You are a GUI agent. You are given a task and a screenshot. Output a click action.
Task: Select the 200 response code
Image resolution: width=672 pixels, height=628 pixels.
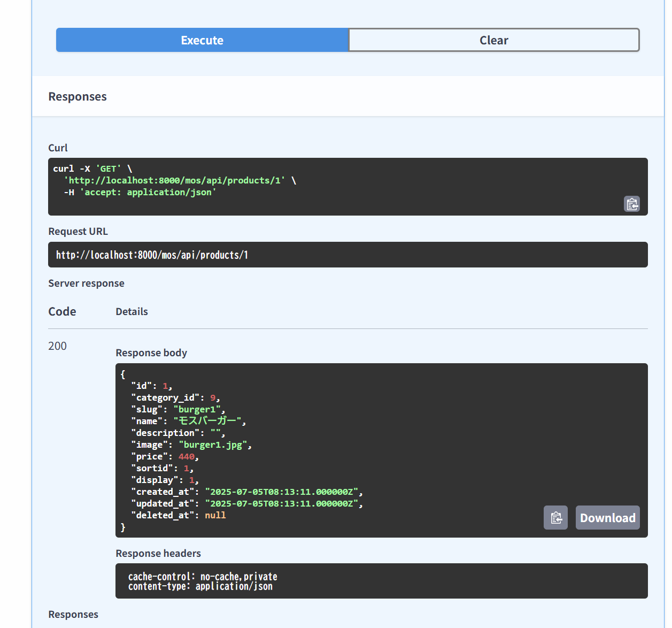pos(58,346)
